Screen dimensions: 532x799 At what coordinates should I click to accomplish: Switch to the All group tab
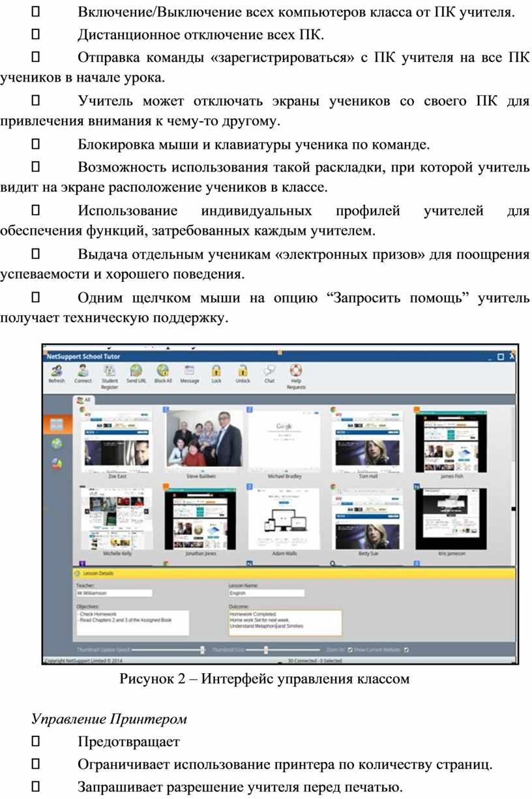(x=83, y=399)
